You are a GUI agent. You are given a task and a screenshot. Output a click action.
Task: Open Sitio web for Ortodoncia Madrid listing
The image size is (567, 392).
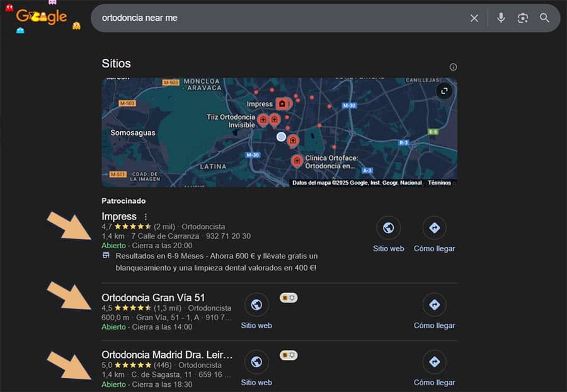[256, 362]
